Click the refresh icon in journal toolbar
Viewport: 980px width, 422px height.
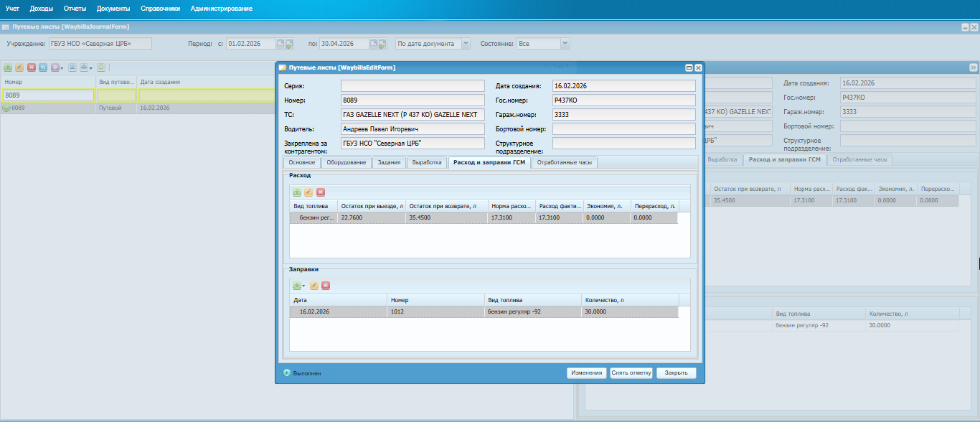(x=101, y=67)
